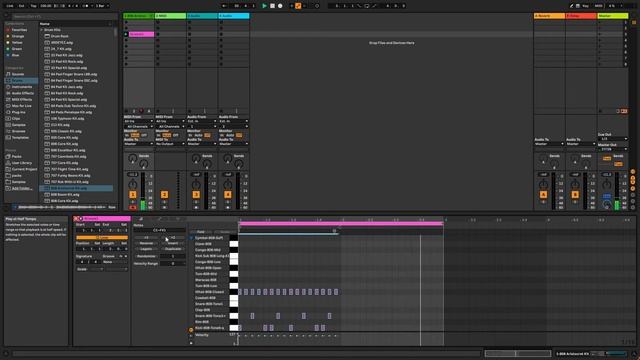Open Current Project in Places
This screenshot has width=640, height=360.
pyautogui.click(x=24, y=169)
